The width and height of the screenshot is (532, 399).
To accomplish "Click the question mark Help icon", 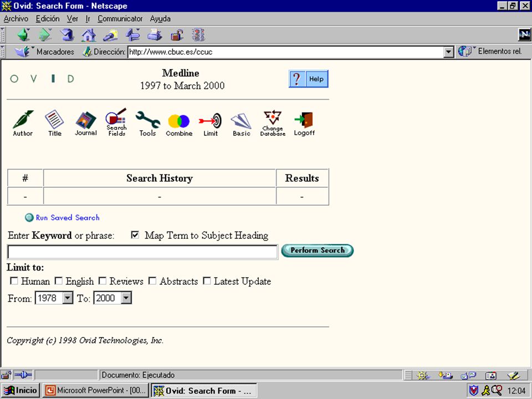I will [x=297, y=79].
